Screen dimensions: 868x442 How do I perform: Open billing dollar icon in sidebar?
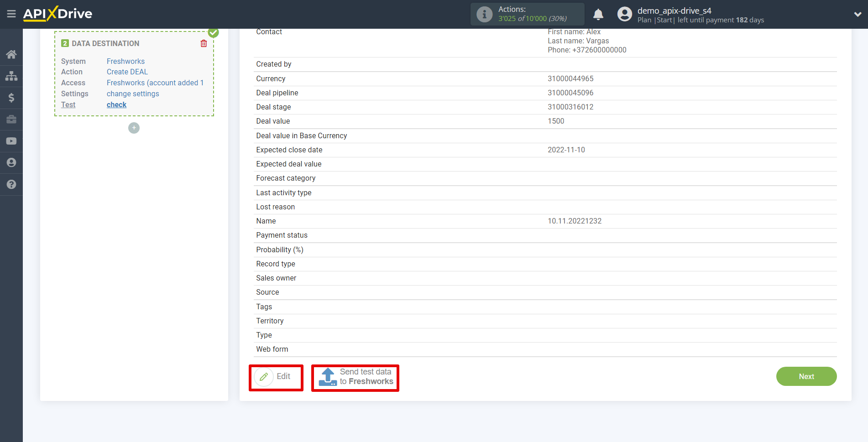[x=11, y=98]
